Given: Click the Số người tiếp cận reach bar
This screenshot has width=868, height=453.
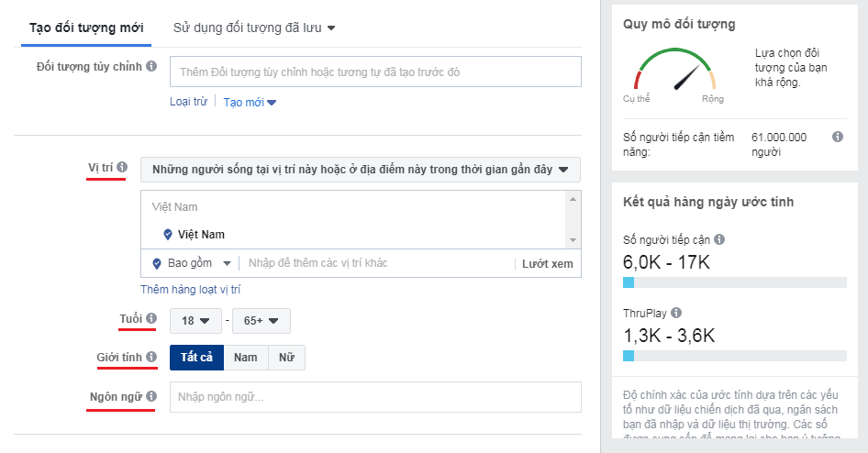Looking at the screenshot, I should (735, 282).
